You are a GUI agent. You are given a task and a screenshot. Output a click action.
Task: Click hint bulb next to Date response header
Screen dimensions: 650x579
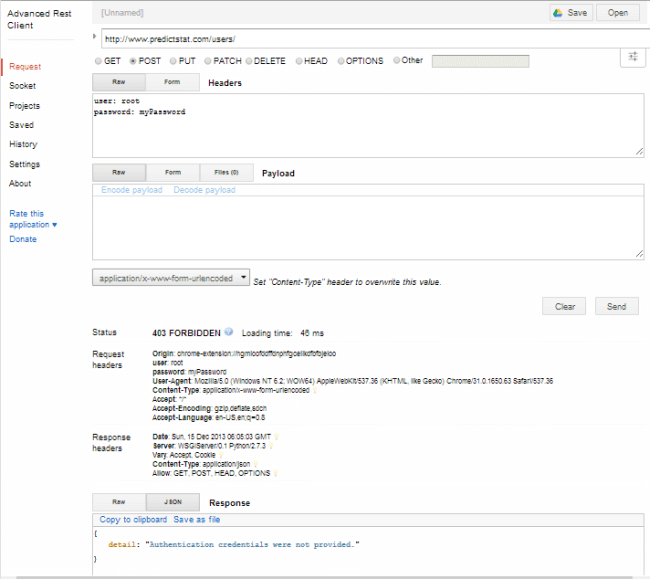pyautogui.click(x=276, y=437)
